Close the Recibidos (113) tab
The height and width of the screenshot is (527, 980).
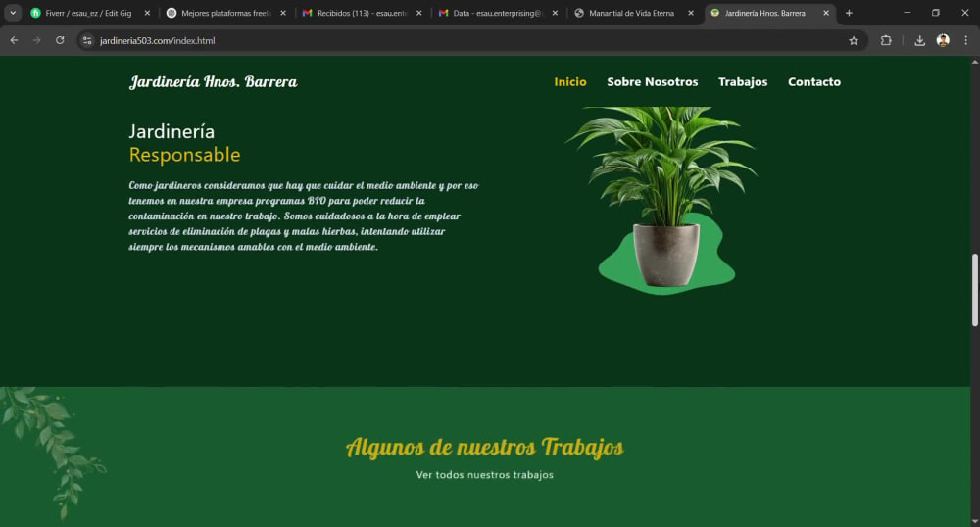coord(418,13)
